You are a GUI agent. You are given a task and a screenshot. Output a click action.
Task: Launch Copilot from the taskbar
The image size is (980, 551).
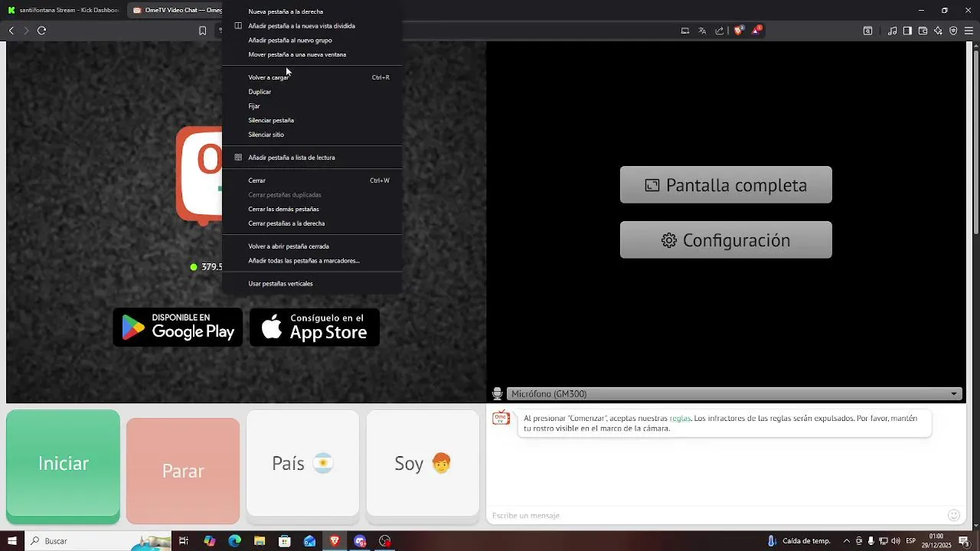(210, 541)
